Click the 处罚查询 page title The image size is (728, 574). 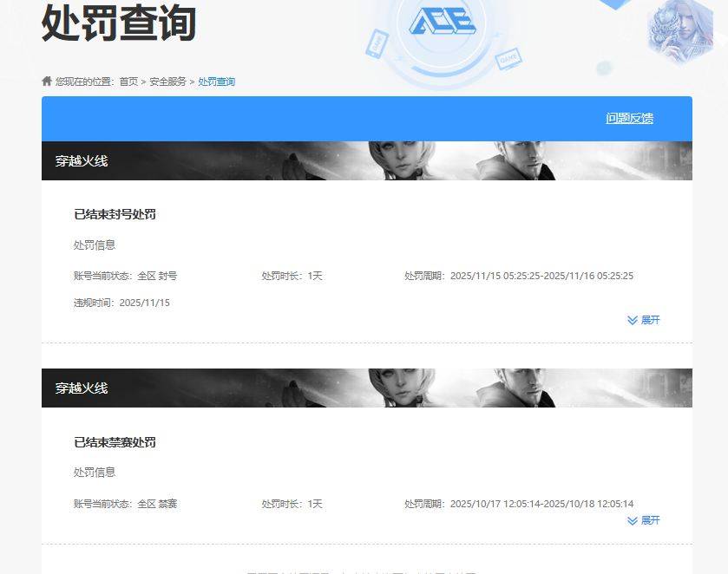click(116, 26)
